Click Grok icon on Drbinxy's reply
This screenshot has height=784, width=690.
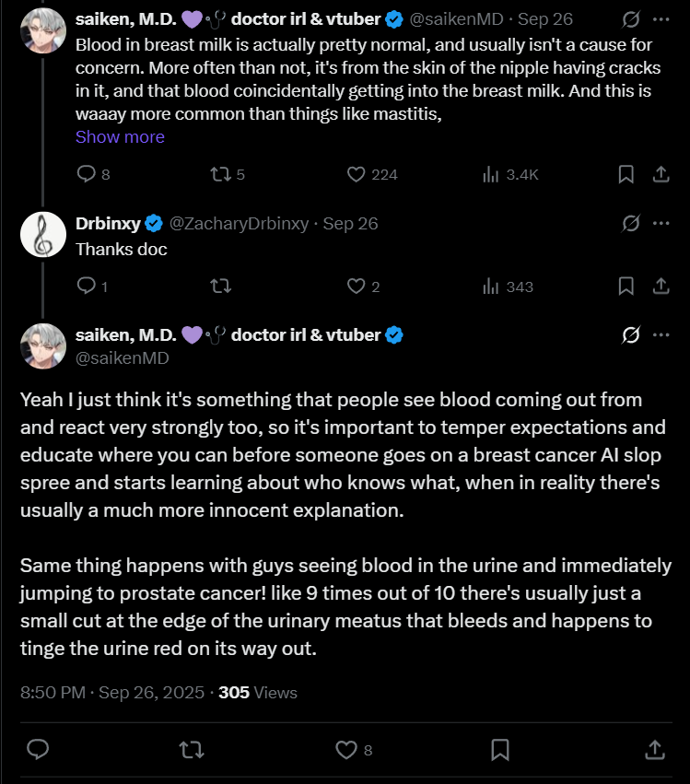[631, 223]
